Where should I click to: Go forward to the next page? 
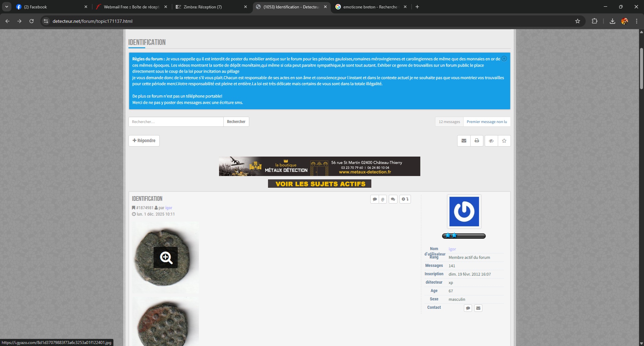(19, 21)
